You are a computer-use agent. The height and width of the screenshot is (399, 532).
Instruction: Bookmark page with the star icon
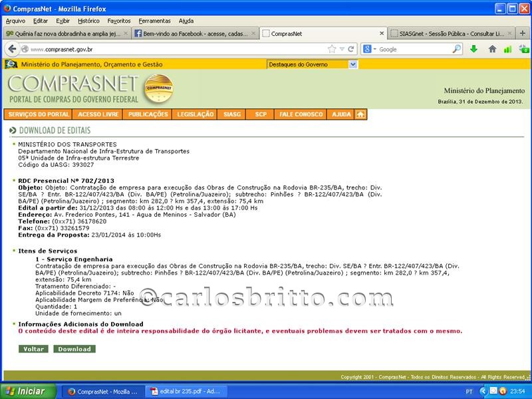(x=332, y=49)
